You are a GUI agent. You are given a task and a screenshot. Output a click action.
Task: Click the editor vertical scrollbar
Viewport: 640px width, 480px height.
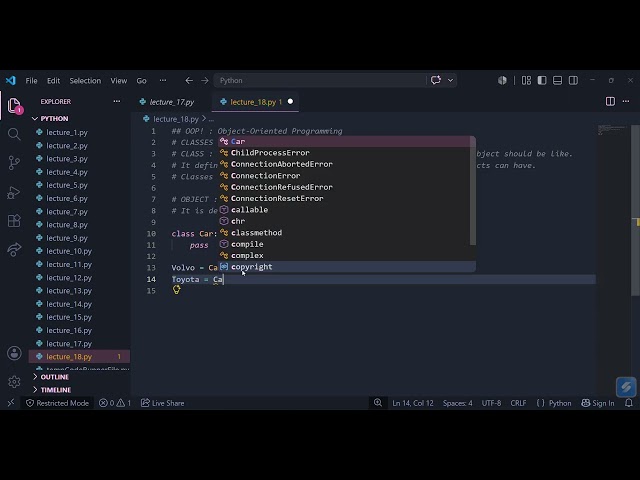pyautogui.click(x=636, y=210)
